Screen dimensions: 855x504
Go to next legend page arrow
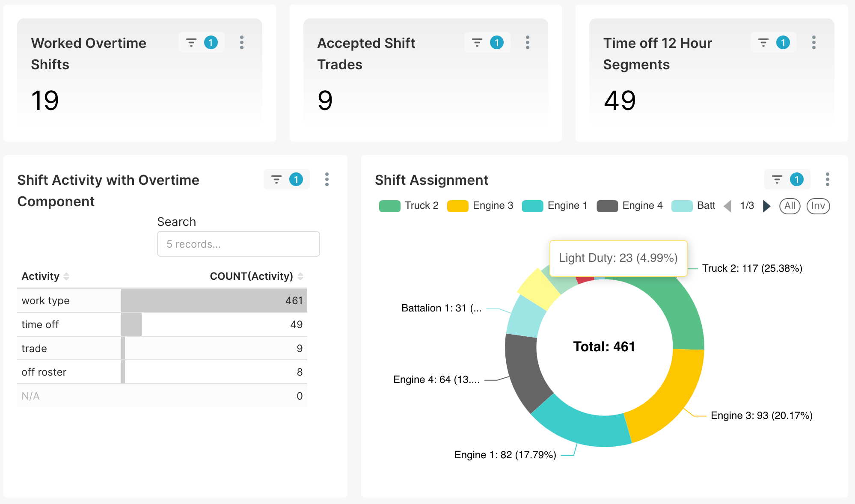767,206
